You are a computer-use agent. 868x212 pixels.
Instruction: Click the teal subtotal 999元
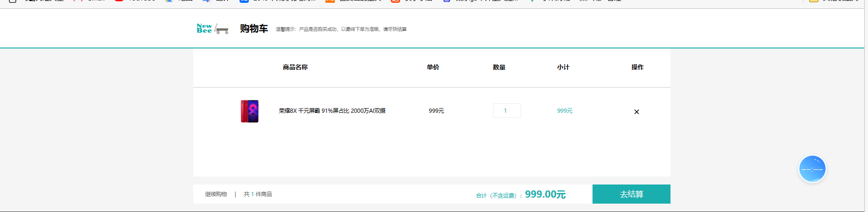tap(565, 111)
